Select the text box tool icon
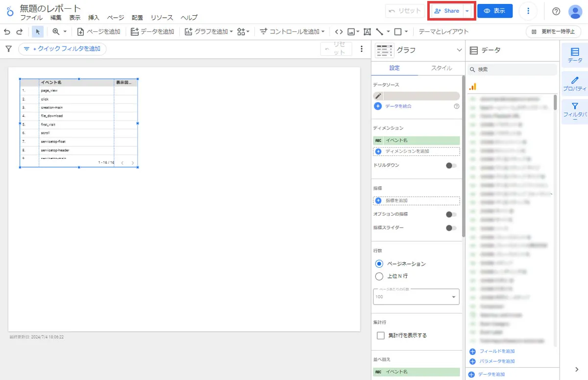The width and height of the screenshot is (588, 380). point(367,31)
